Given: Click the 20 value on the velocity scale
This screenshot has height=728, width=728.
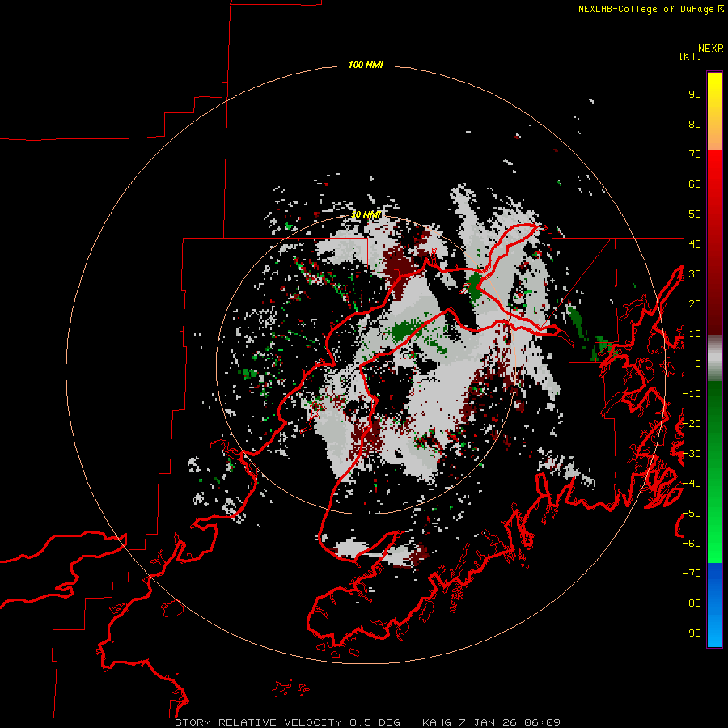Looking at the screenshot, I should point(695,303).
